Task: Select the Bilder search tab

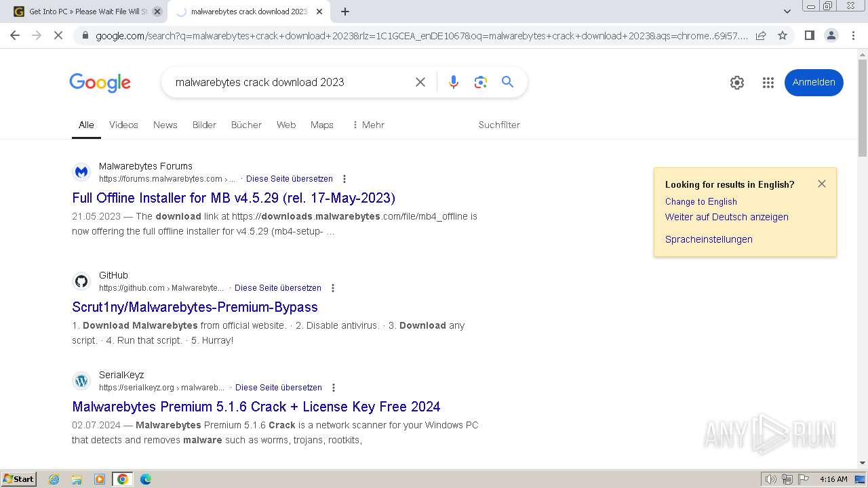Action: tap(204, 125)
